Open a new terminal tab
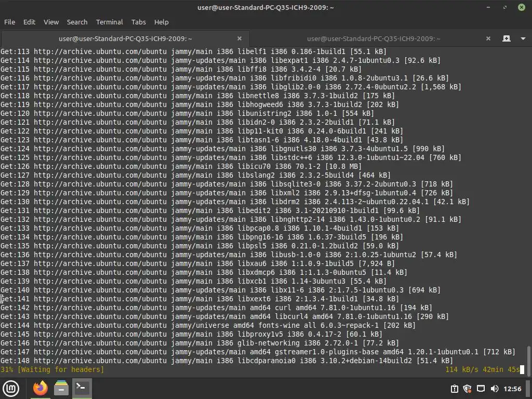 (506, 38)
